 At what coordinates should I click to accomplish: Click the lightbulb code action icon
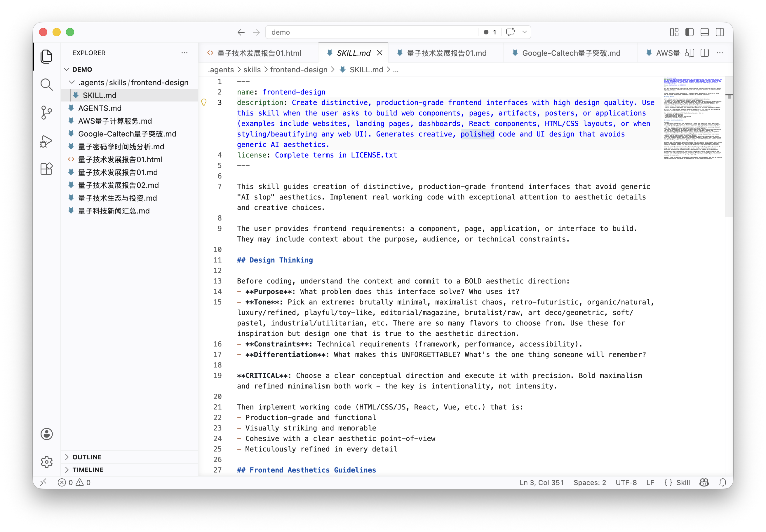pos(204,102)
